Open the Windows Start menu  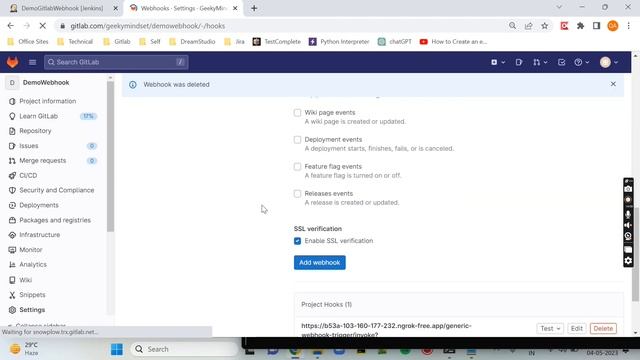(x=117, y=349)
